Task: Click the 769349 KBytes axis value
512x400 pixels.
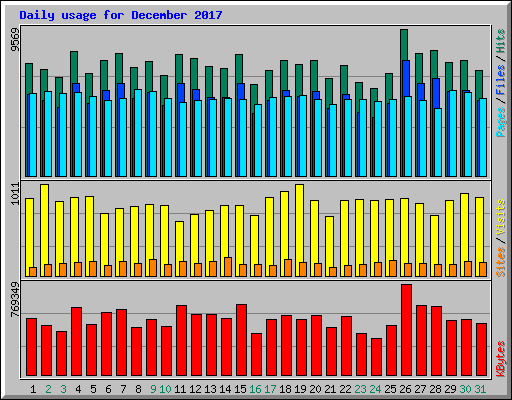Action: (15, 300)
